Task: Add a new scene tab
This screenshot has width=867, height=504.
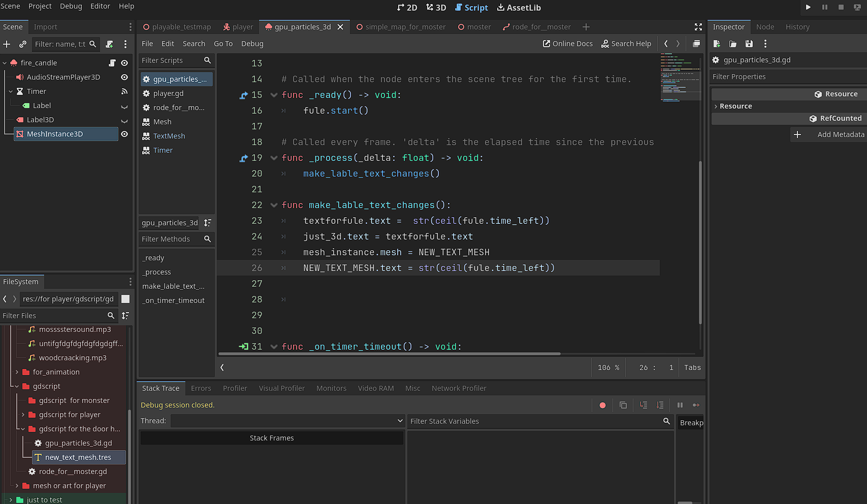Action: tap(586, 27)
